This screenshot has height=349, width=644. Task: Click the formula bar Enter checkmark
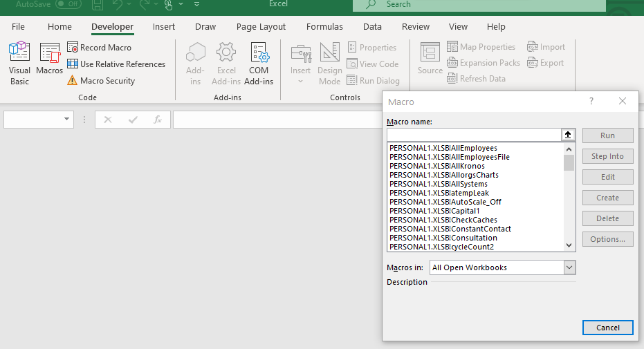[x=133, y=120]
